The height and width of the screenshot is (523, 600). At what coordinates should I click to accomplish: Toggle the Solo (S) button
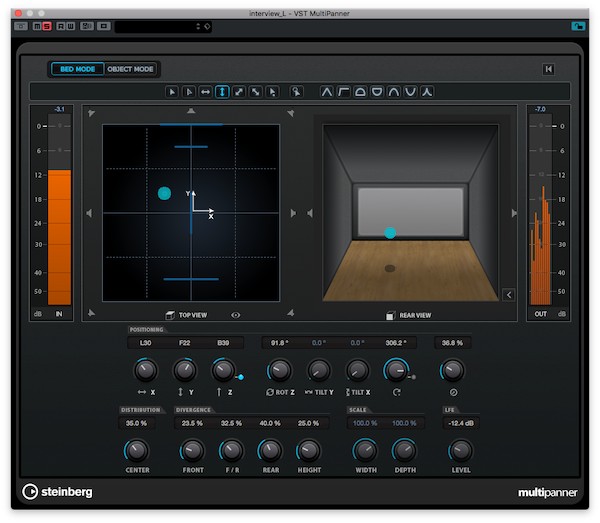tap(47, 26)
